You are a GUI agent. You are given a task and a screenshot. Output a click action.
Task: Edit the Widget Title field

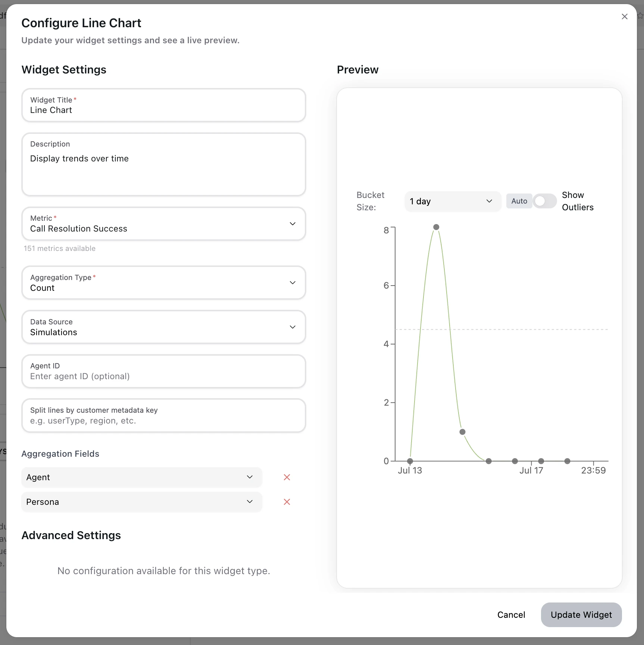(x=163, y=110)
